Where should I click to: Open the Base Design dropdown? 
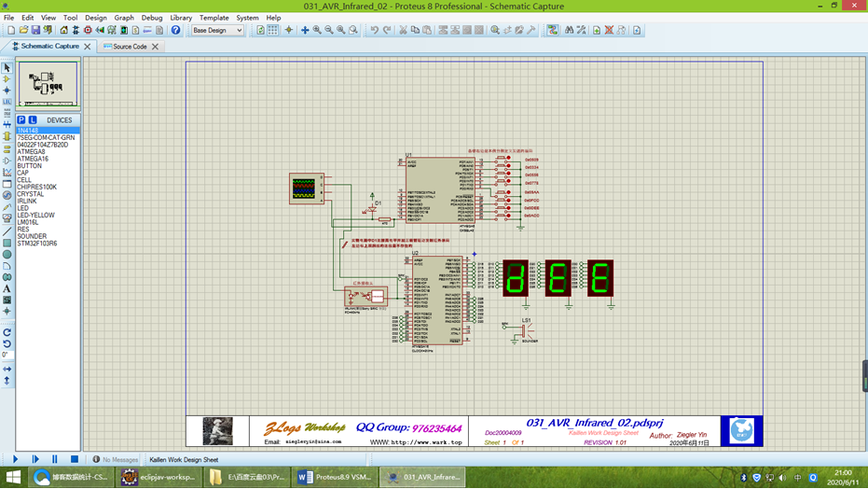(216, 30)
